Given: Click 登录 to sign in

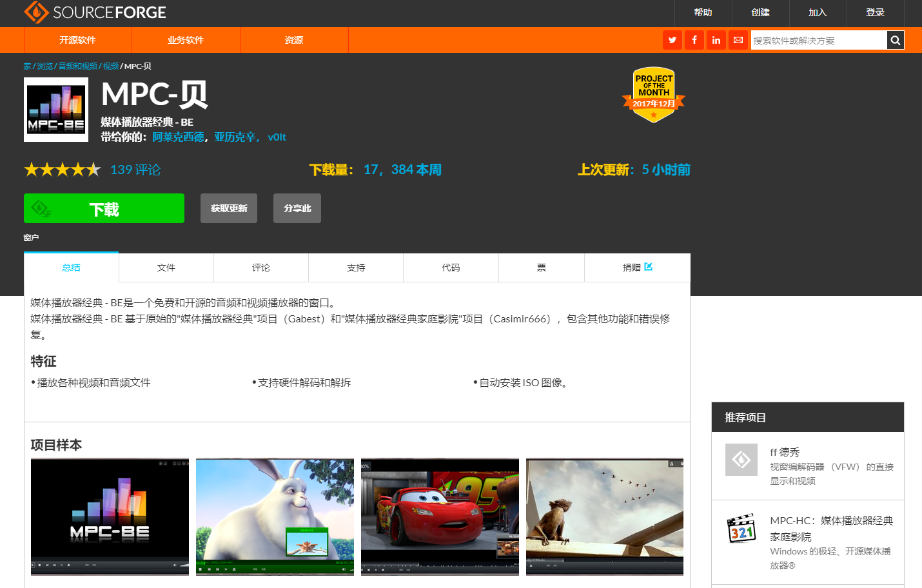Looking at the screenshot, I should click(x=875, y=12).
